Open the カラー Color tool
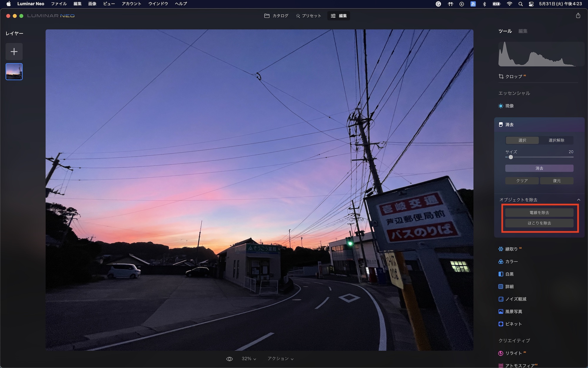This screenshot has width=588, height=368. click(x=511, y=262)
